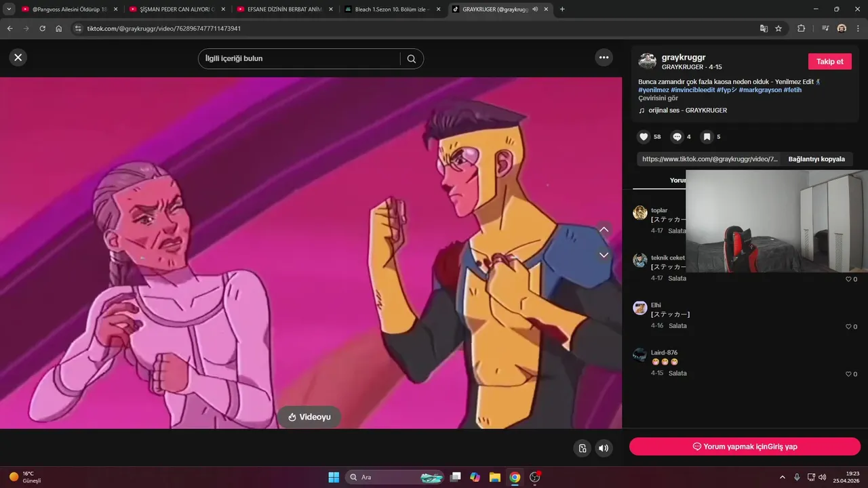
Task: Save the video with bookmark icon
Action: [707, 137]
